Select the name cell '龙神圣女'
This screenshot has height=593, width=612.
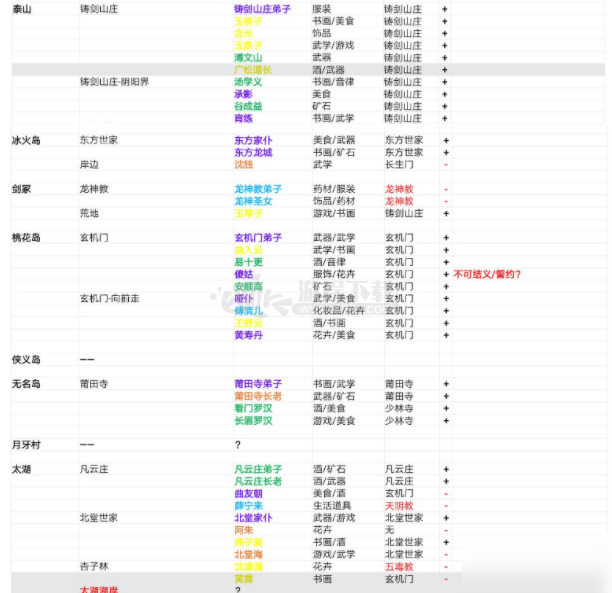click(253, 201)
